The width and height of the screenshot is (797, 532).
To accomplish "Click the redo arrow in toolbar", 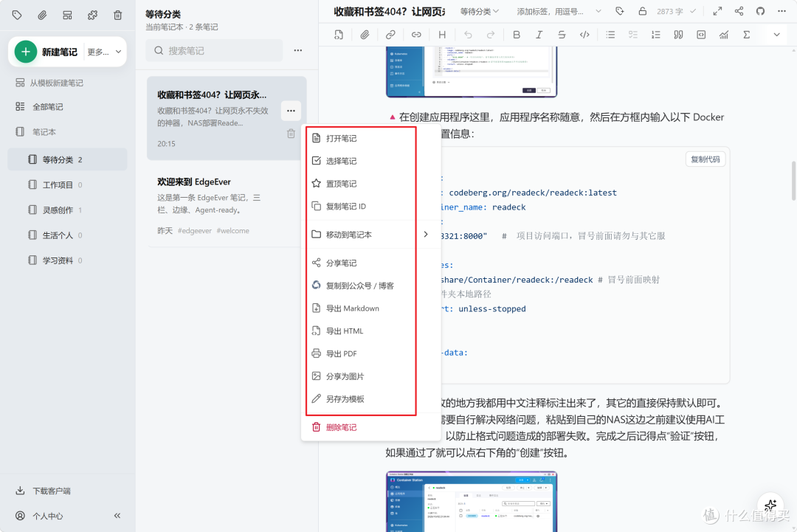I will pos(491,35).
